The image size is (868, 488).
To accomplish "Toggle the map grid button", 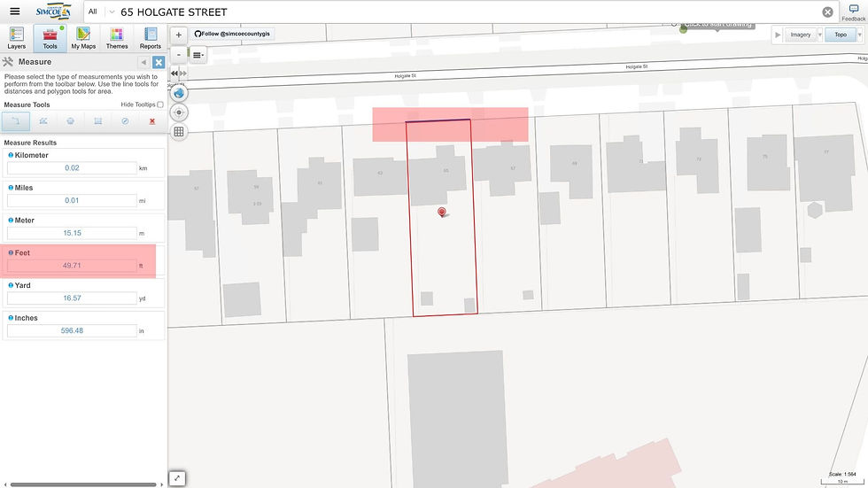I will 179,132.
